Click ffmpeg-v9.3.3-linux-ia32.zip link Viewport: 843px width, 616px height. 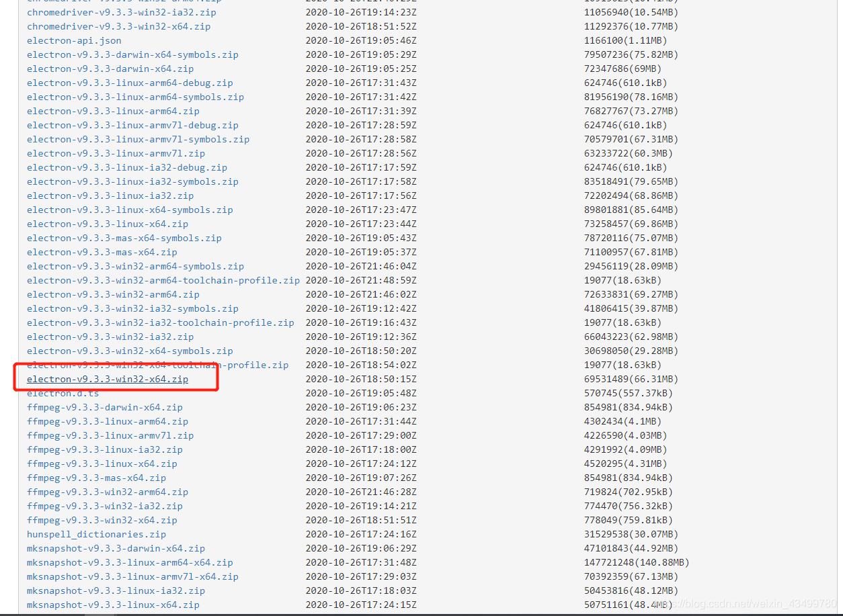[105, 449]
